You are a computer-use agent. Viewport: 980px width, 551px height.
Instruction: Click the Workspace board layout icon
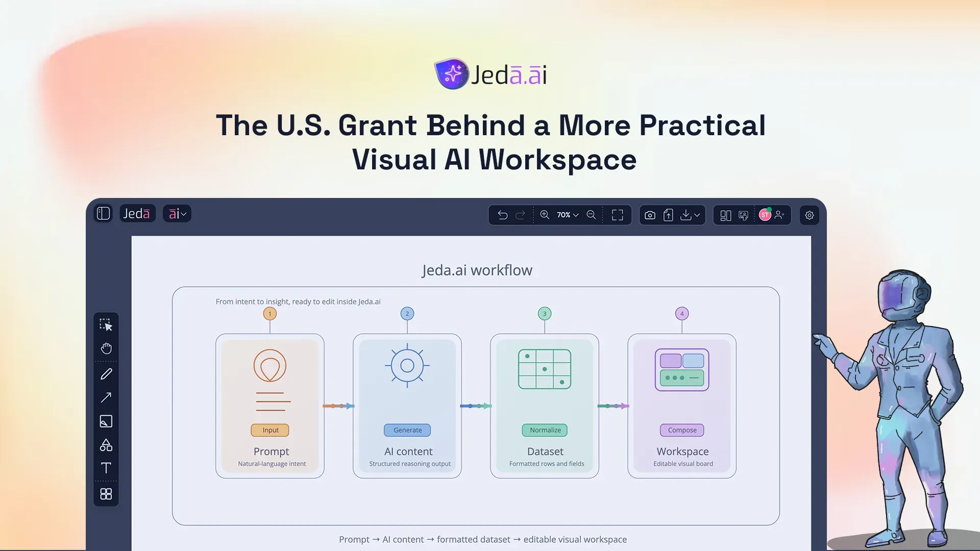[682, 370]
